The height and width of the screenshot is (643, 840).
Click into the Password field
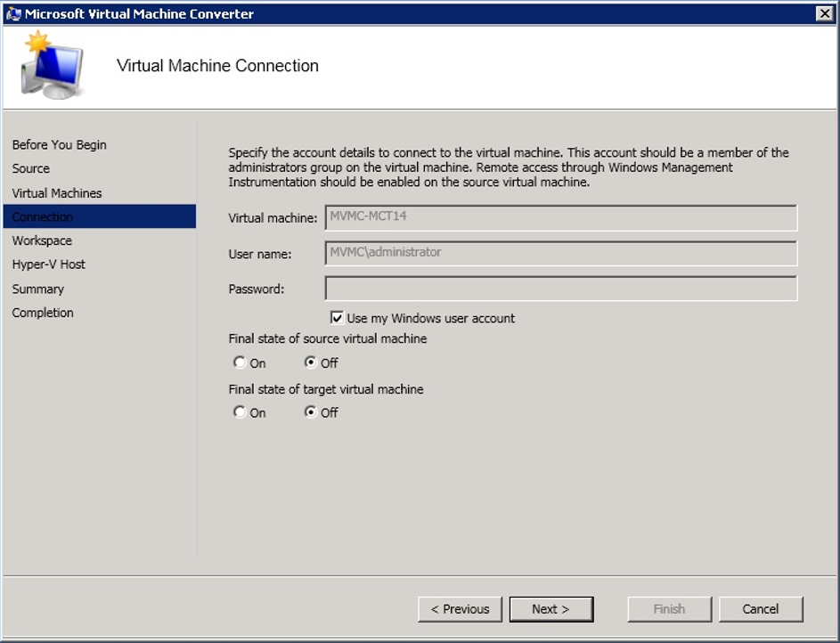coord(560,289)
